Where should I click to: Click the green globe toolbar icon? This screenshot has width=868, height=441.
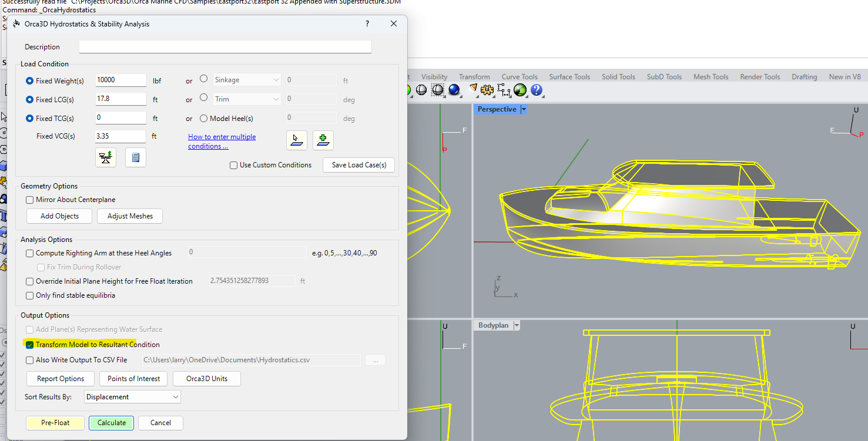(520, 90)
